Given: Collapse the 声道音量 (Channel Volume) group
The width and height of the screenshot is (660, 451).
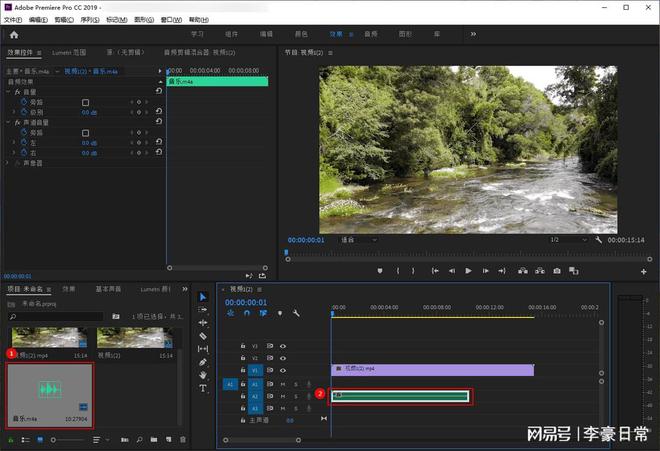Looking at the screenshot, I should (x=8, y=122).
